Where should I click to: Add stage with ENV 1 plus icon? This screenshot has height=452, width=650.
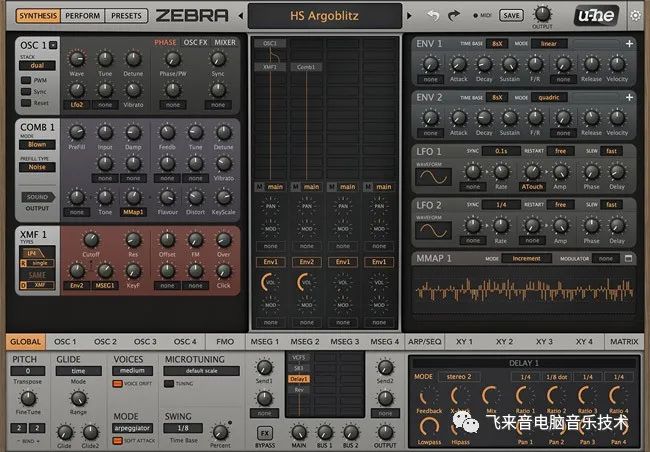point(629,44)
